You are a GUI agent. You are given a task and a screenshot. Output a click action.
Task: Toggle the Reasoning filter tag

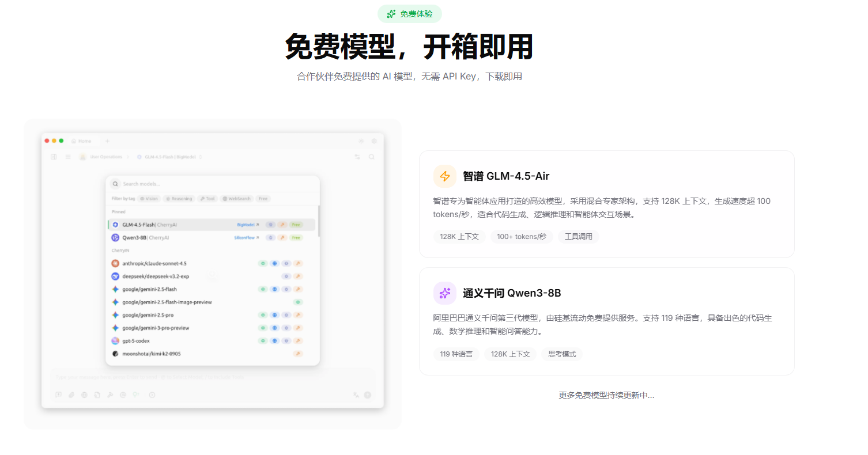click(178, 198)
